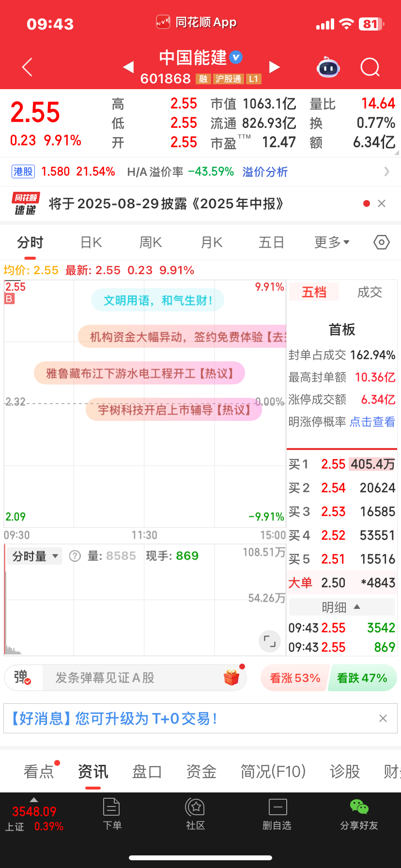Dismiss the 2025年中报 disclosure notice

[382, 203]
